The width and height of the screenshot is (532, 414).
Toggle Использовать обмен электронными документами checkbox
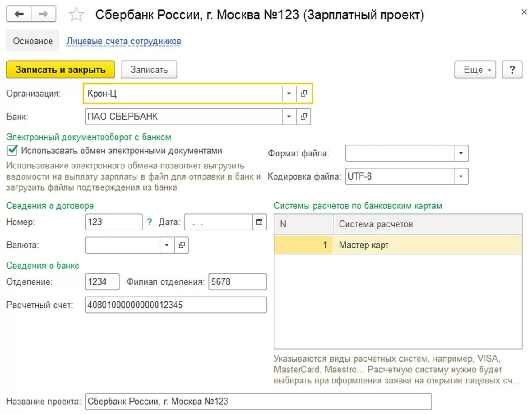coord(12,151)
